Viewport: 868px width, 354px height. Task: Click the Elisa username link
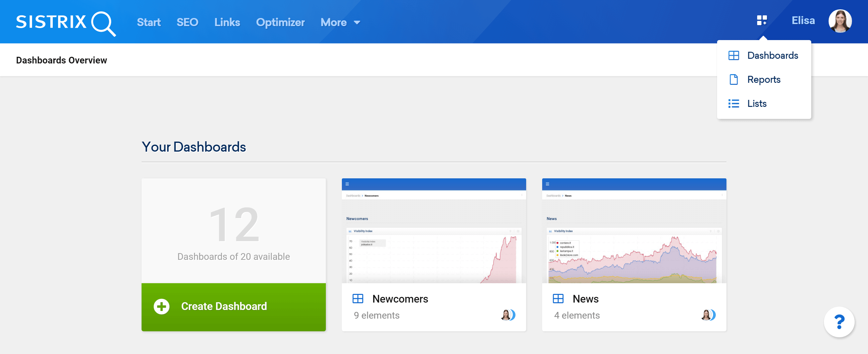pyautogui.click(x=803, y=21)
